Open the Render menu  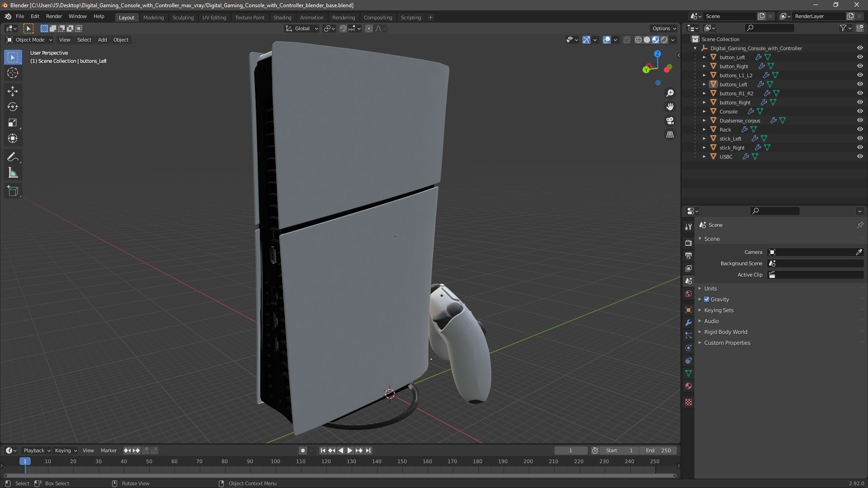click(x=54, y=17)
